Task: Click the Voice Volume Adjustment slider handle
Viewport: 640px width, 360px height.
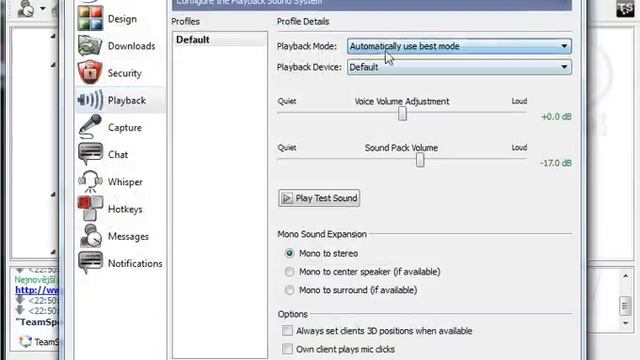Action: (402, 114)
